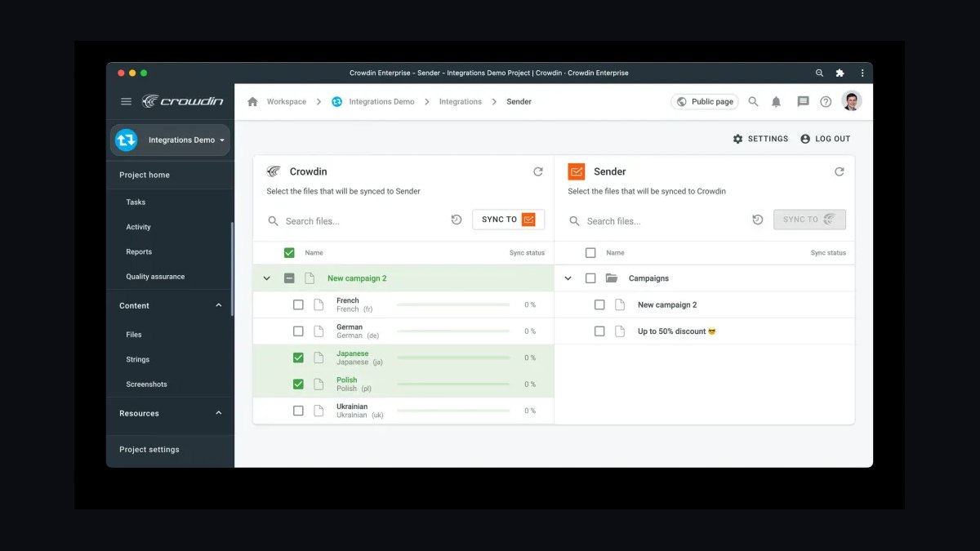Click the Japanese translation progress bar

[x=453, y=358]
